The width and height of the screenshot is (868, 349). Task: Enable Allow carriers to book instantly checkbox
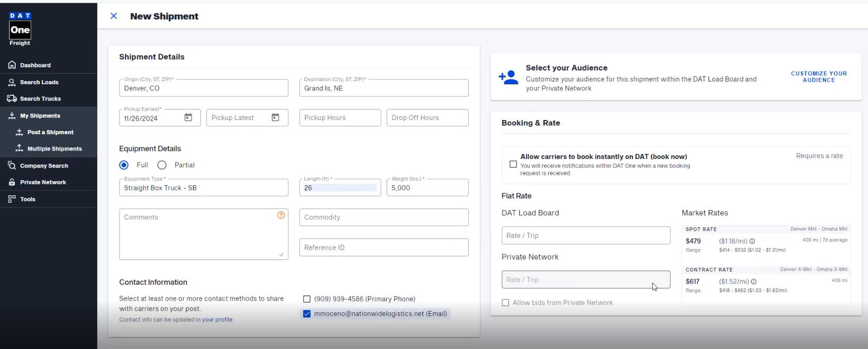tap(513, 164)
